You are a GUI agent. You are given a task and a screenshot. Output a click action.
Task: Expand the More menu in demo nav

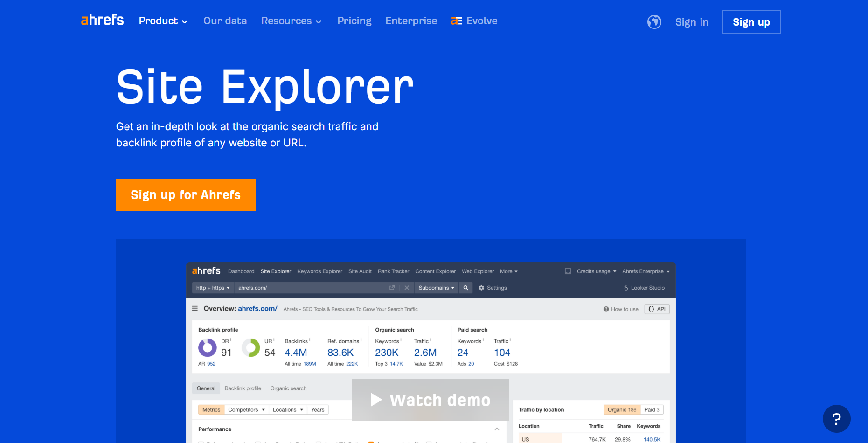tap(509, 271)
